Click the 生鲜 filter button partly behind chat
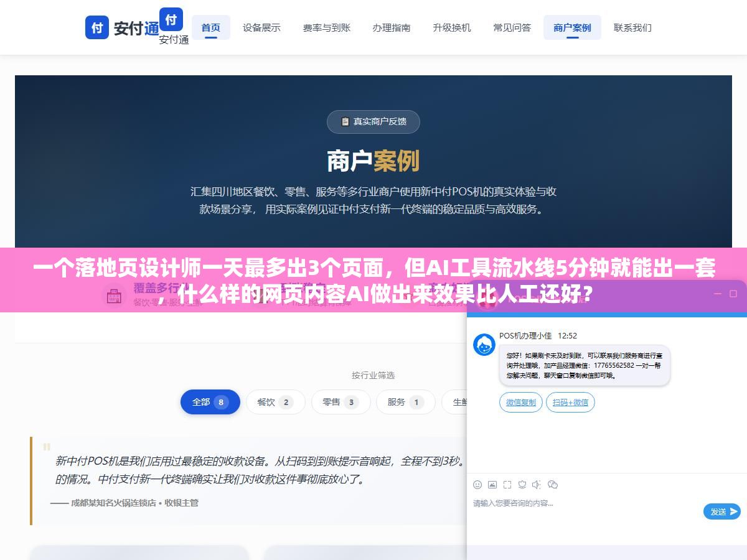 455,402
